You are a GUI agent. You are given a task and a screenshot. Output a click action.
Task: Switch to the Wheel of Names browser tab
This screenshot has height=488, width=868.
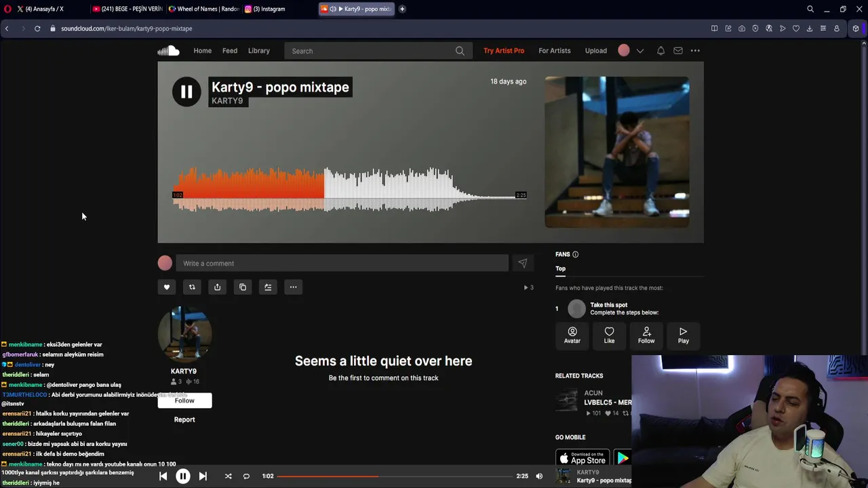click(x=203, y=9)
